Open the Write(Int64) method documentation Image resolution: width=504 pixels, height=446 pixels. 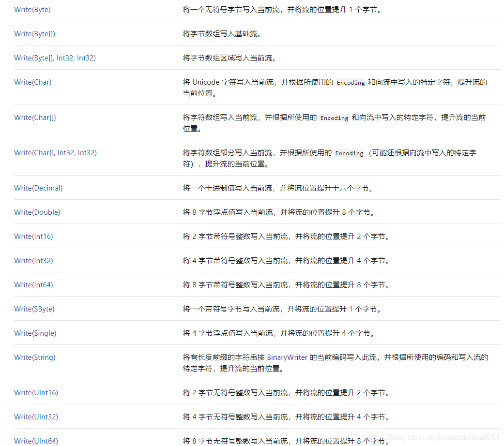[x=33, y=284]
